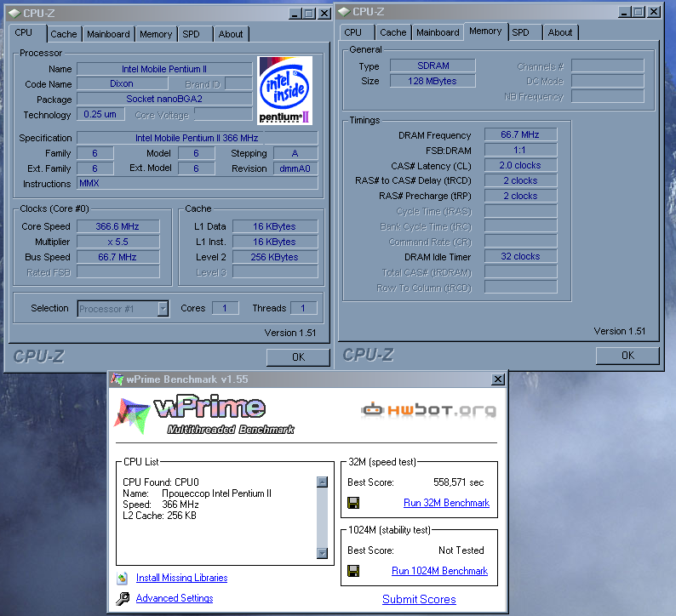The height and width of the screenshot is (616, 676).
Task: Click Level 2 cache value 256 KBytes
Action: [x=275, y=257]
